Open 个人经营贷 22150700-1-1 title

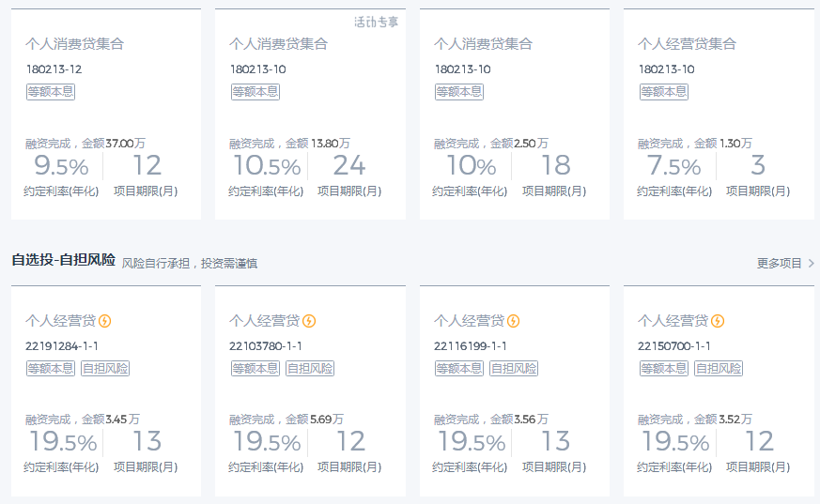[673, 321]
